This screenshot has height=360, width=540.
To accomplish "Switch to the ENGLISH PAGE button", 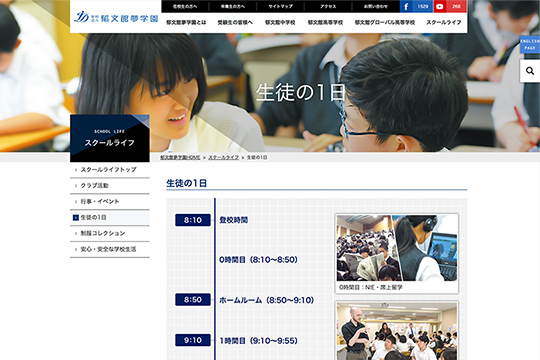I will point(530,44).
